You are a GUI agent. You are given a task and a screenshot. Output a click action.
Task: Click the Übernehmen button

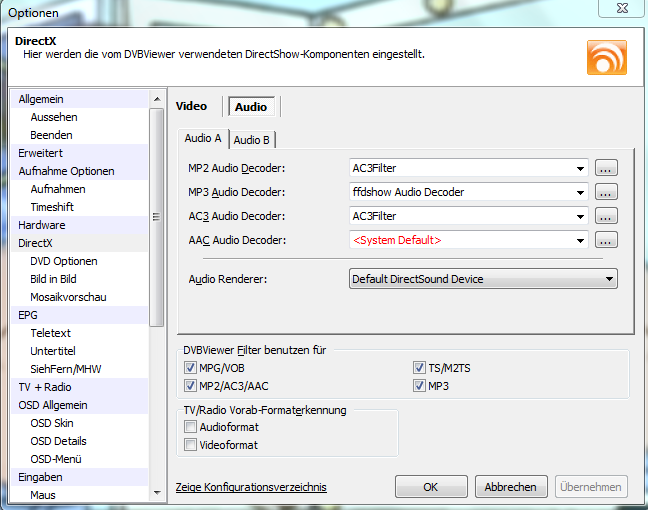tap(591, 487)
